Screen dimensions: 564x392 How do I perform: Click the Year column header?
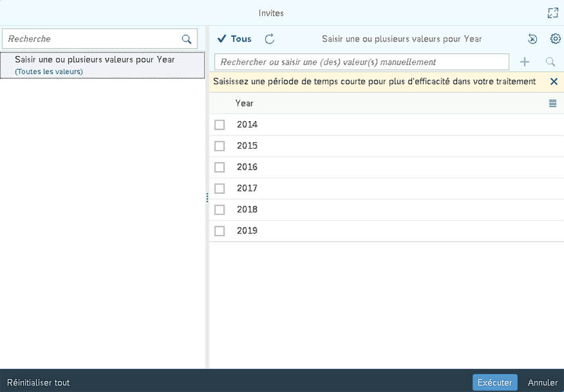[244, 103]
